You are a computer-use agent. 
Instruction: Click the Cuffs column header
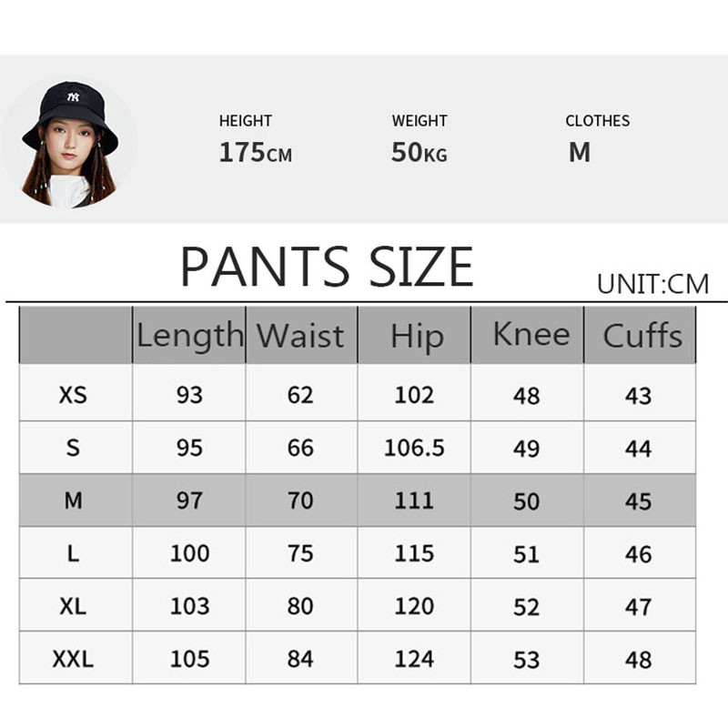[642, 335]
